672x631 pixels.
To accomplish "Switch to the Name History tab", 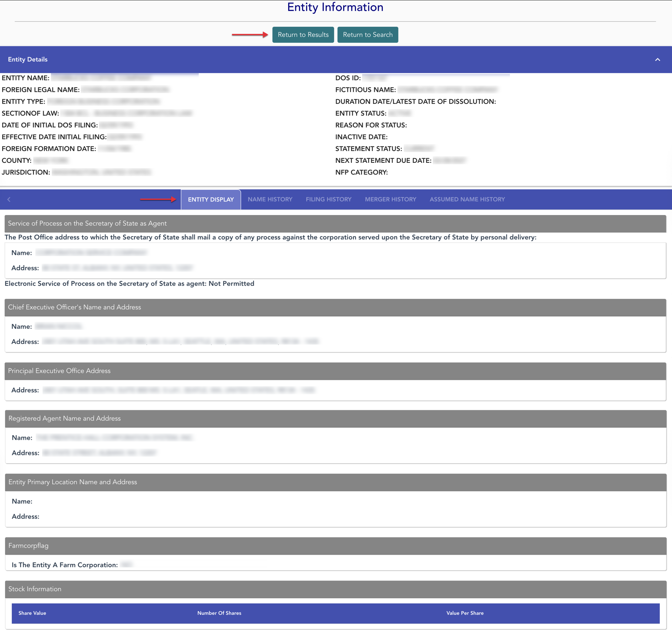I will pyautogui.click(x=270, y=200).
